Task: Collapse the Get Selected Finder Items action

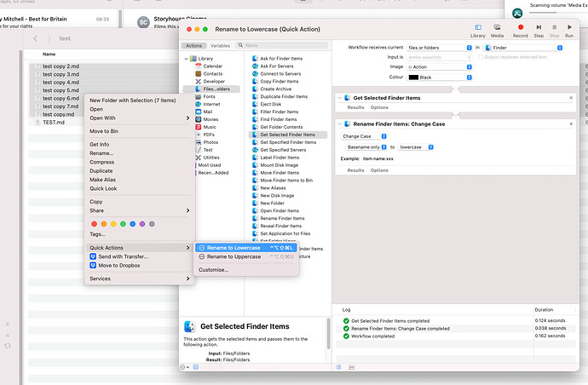Action: (x=340, y=98)
